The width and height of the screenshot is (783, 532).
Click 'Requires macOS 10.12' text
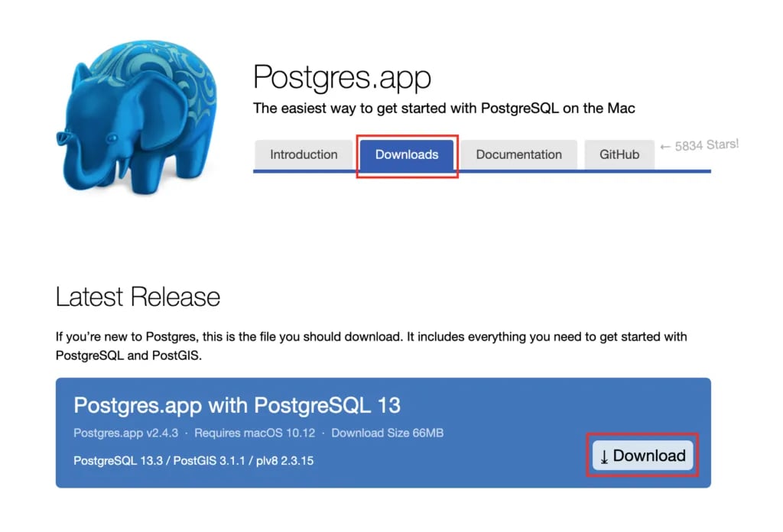pyautogui.click(x=255, y=433)
